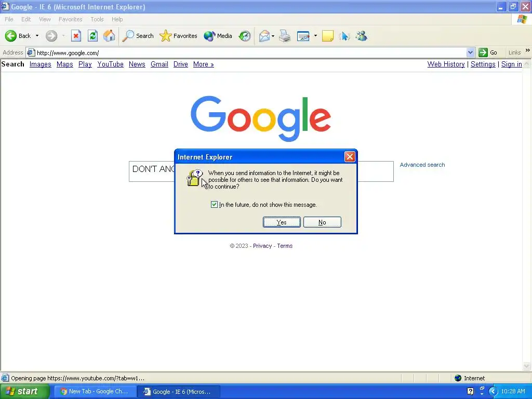Switch to New Tab Google Chrome taskbar button
Screen dimensions: 532x399
click(95, 391)
